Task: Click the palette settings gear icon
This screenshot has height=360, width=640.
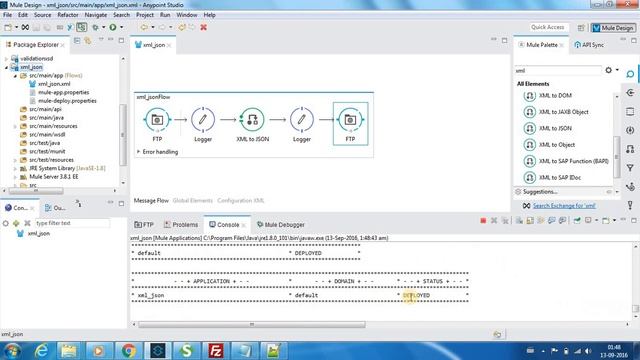Action: [x=608, y=70]
